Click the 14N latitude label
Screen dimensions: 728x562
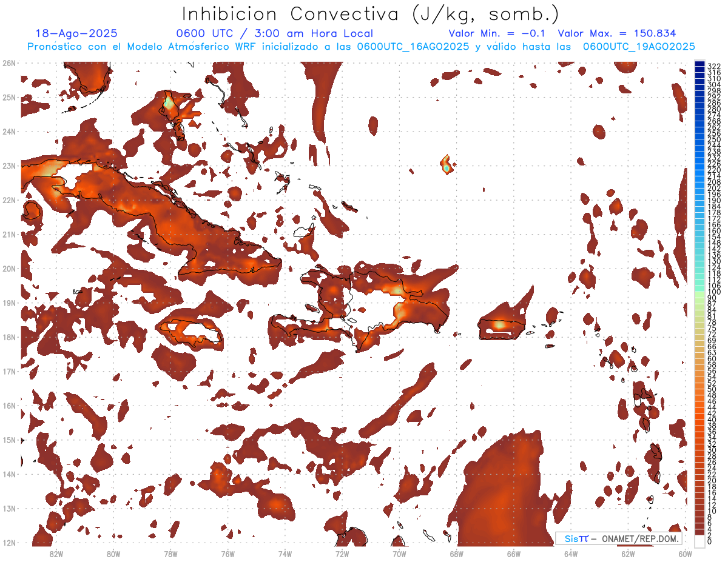click(9, 474)
